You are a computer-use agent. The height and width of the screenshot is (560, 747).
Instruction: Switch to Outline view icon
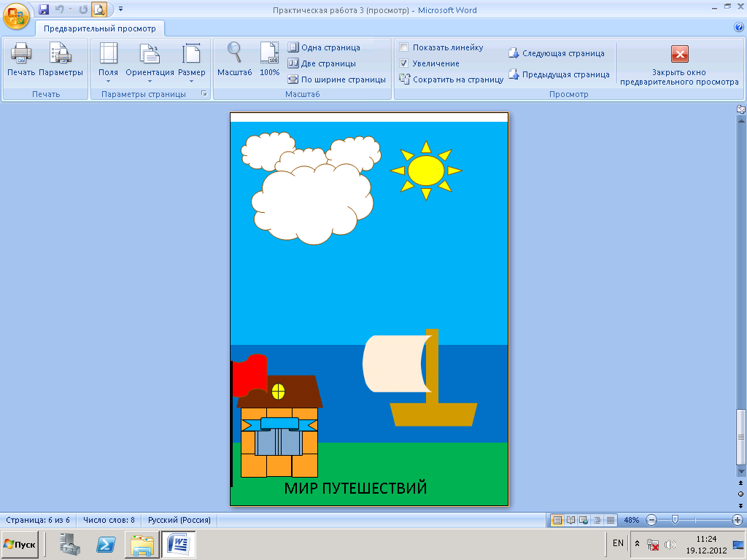pos(597,520)
